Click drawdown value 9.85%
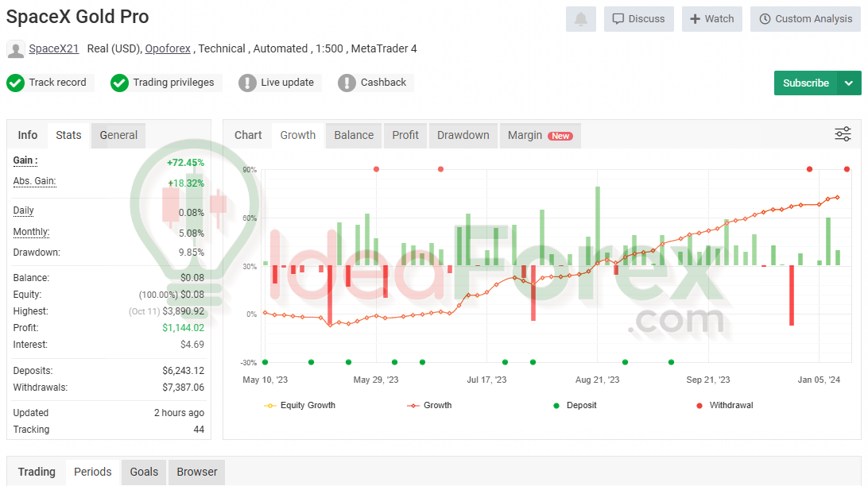Screen dimensions: 868x486 192,253
